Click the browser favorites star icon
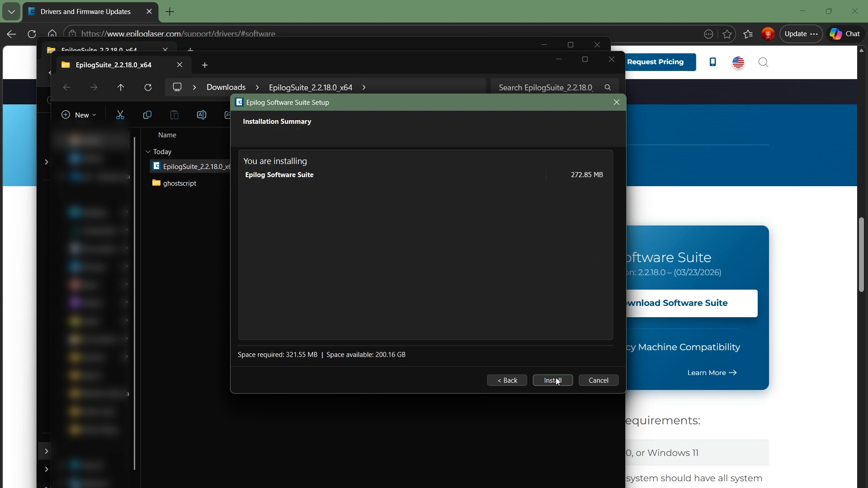Viewport: 868px width, 488px height. (727, 34)
